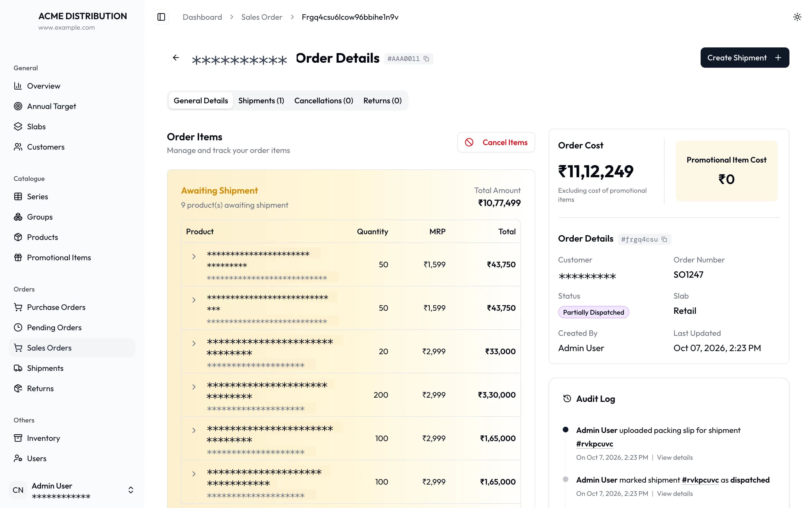The height and width of the screenshot is (508, 812).
Task: Copy the #AAA0011 order code
Action: (426, 59)
